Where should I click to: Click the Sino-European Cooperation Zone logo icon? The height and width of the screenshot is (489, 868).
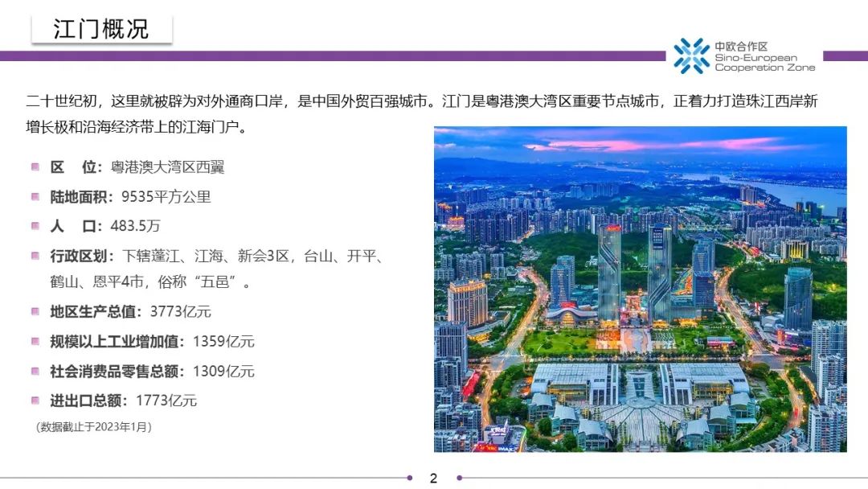point(691,56)
